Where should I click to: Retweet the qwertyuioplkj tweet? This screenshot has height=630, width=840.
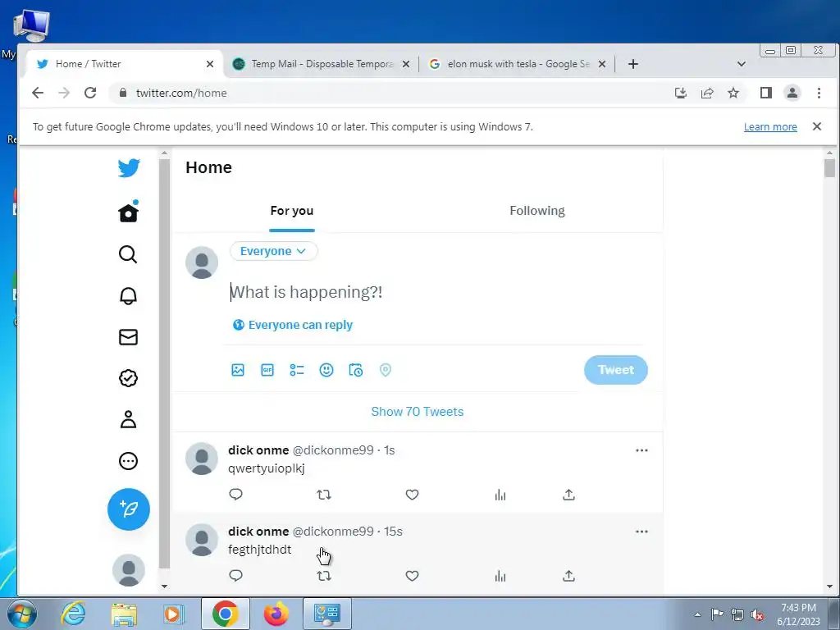pos(323,495)
